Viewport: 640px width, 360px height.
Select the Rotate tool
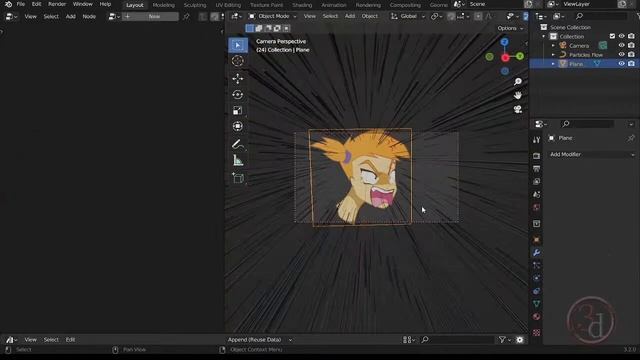click(x=238, y=94)
